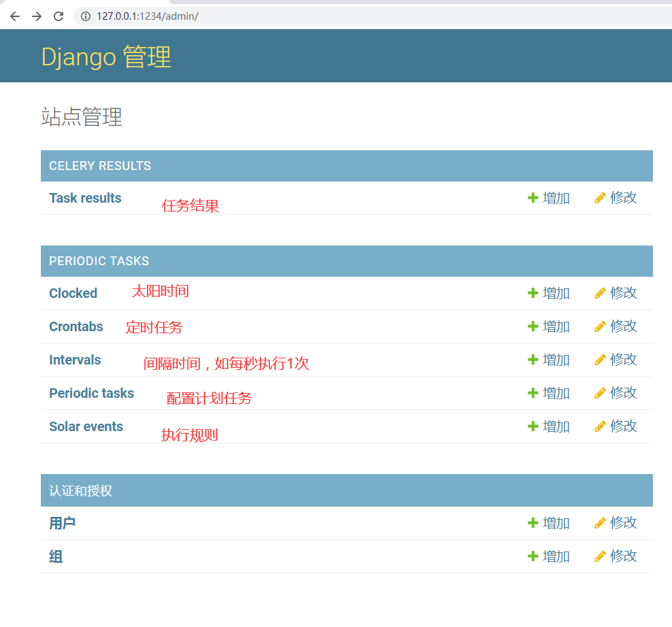Open the Crontabs management page
Image resolution: width=672 pixels, height=627 pixels.
coord(75,326)
